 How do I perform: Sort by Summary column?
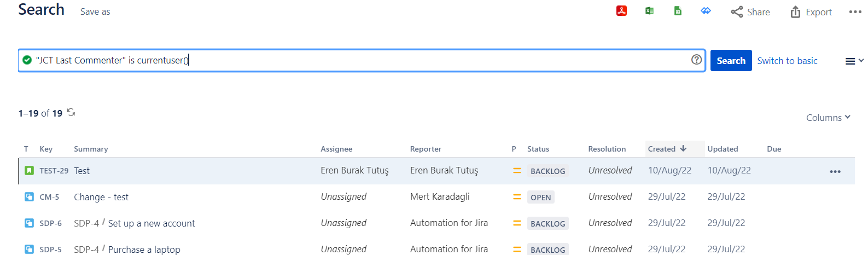(91, 149)
